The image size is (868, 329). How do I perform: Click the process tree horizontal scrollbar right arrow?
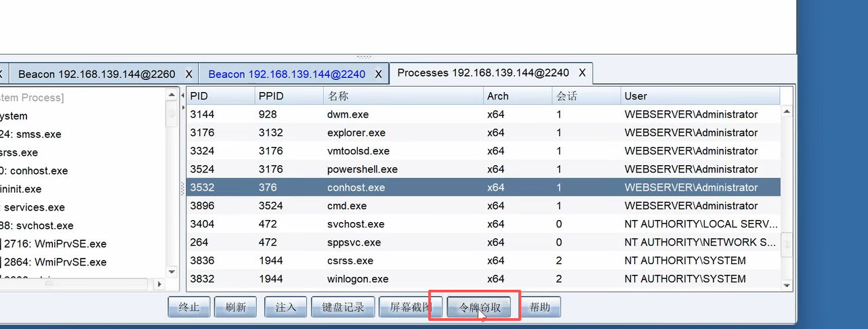[x=159, y=284]
